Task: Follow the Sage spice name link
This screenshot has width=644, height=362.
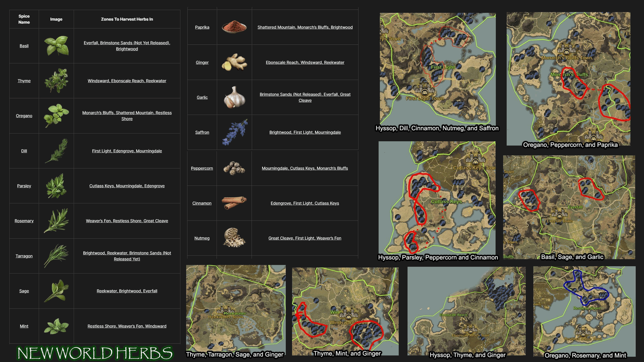Action: point(24,291)
